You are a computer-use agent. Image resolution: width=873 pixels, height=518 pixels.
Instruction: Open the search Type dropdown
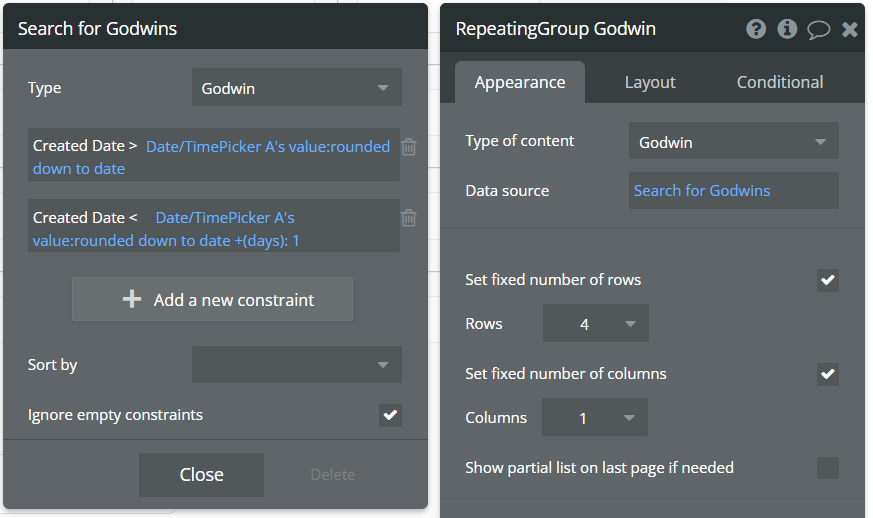coord(296,88)
